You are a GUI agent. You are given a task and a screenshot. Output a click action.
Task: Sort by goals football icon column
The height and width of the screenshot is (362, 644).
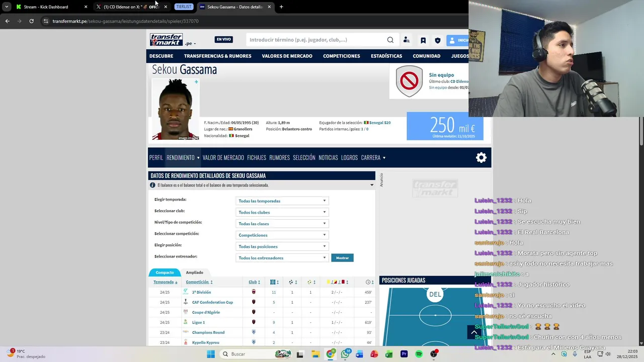[x=291, y=282]
